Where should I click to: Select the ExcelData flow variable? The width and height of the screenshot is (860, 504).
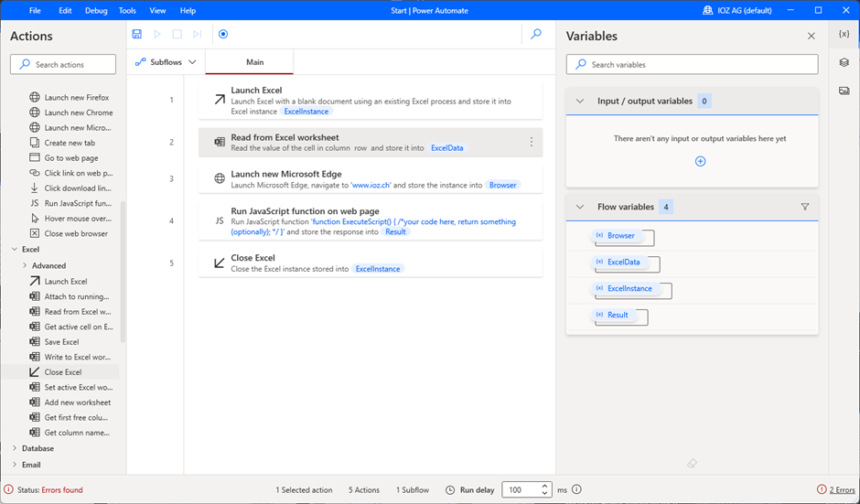click(618, 262)
